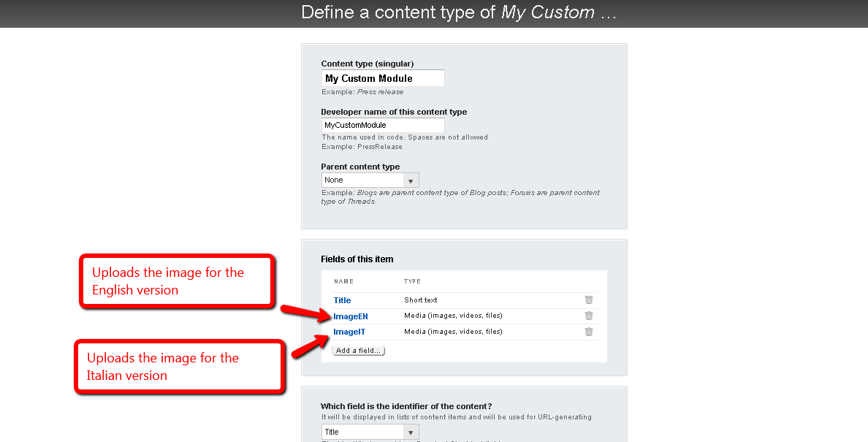Focus the Developer name input field
The width and height of the screenshot is (868, 442).
383,125
